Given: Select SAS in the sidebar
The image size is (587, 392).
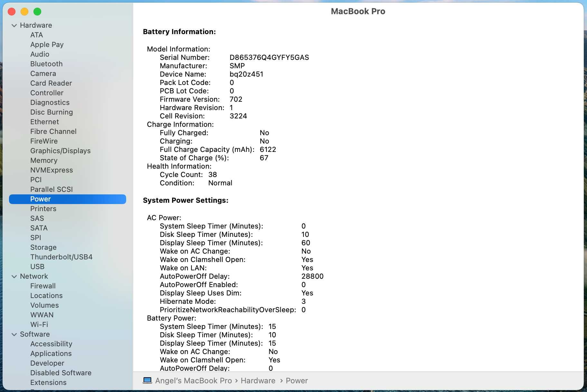Looking at the screenshot, I should click(x=37, y=218).
